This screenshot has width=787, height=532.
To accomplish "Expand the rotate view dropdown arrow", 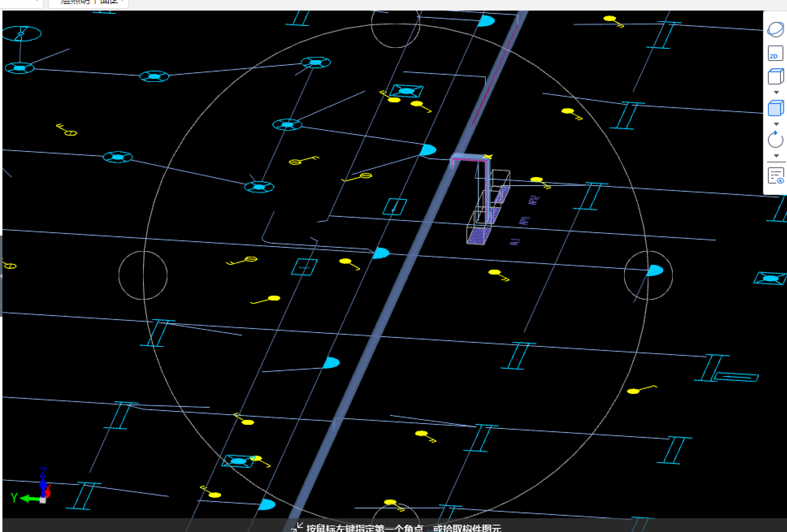I will tap(776, 156).
